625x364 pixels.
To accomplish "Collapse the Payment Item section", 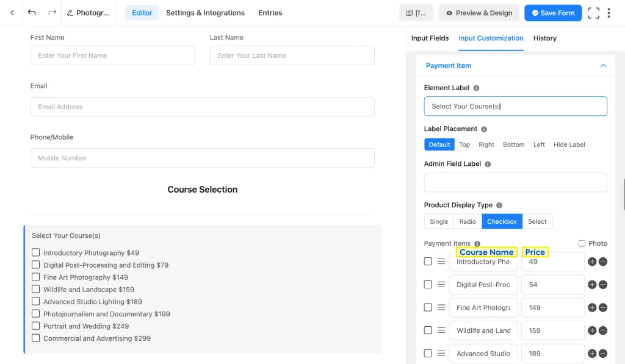I will tap(603, 66).
